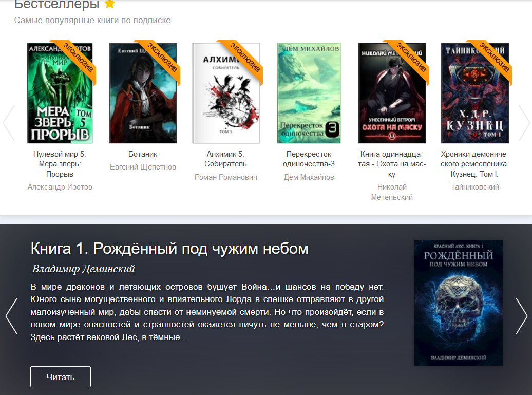The image size is (532, 395).
Task: Open heading Книга 1. Рождённый под чужим небом
Action: [x=169, y=249]
